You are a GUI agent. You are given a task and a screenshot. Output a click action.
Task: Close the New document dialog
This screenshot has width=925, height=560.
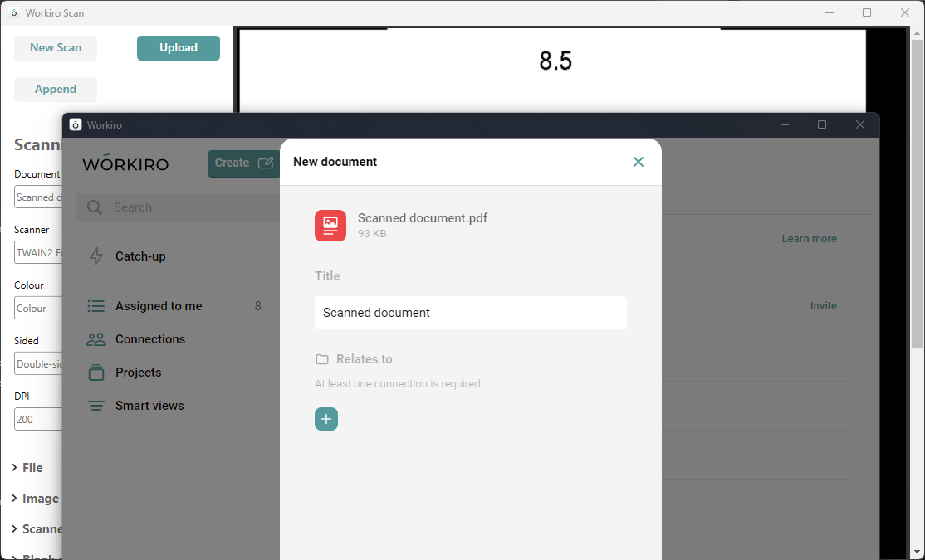coord(638,162)
